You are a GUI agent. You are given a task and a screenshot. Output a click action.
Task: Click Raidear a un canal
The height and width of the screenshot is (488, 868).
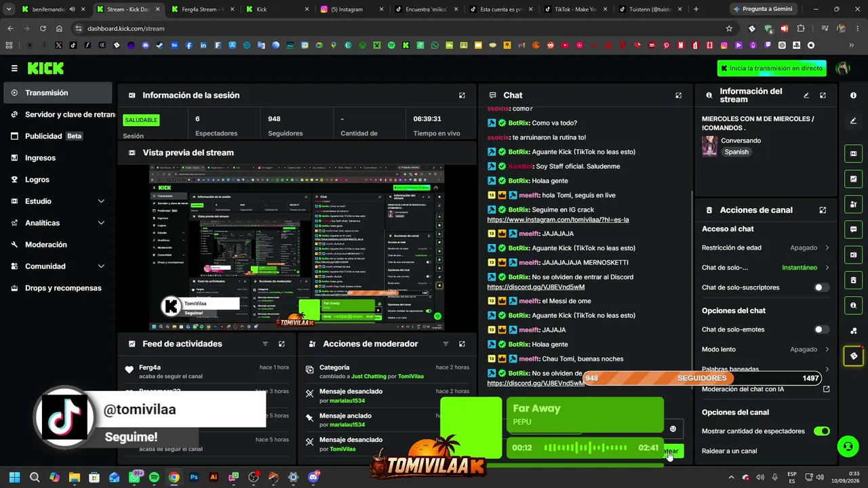pos(730,451)
